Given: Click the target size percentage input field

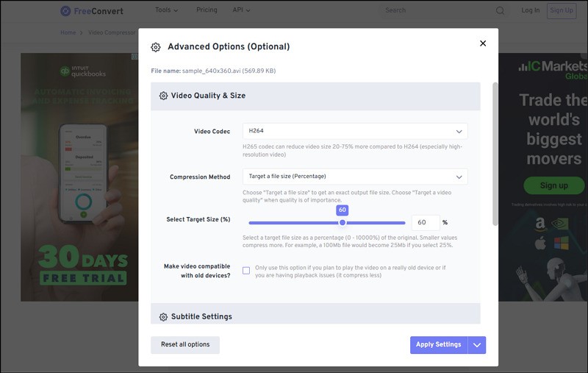Looking at the screenshot, I should coord(426,222).
